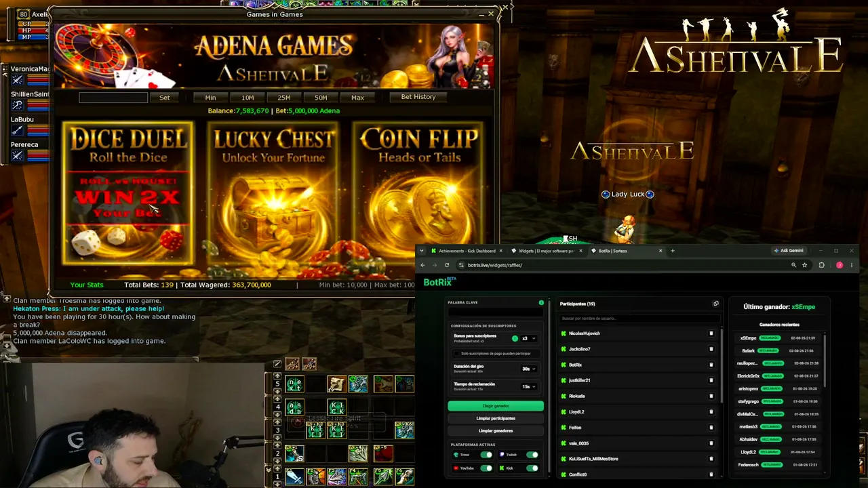Click the browser address bar URL
The image size is (868, 488).
(495, 265)
